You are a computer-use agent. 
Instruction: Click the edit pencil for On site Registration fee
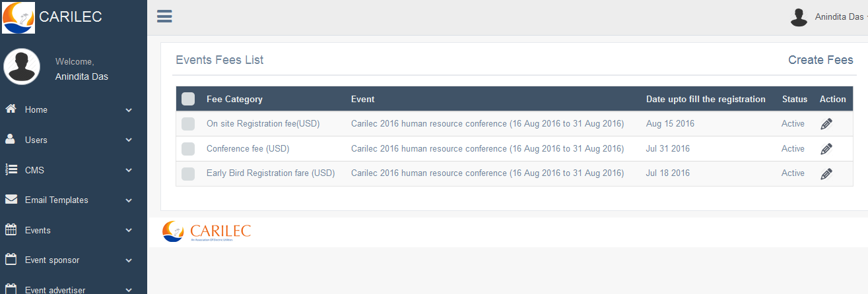tap(826, 124)
